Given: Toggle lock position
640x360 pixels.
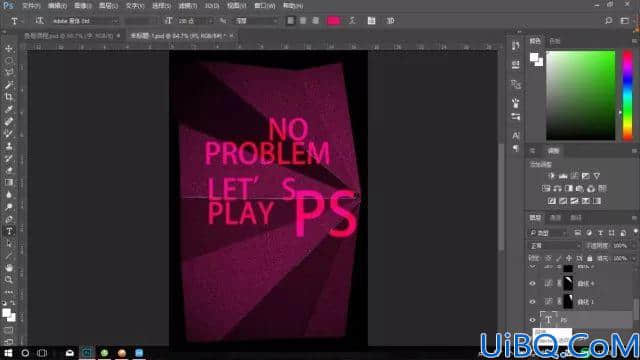Looking at the screenshot, I should click(569, 258).
